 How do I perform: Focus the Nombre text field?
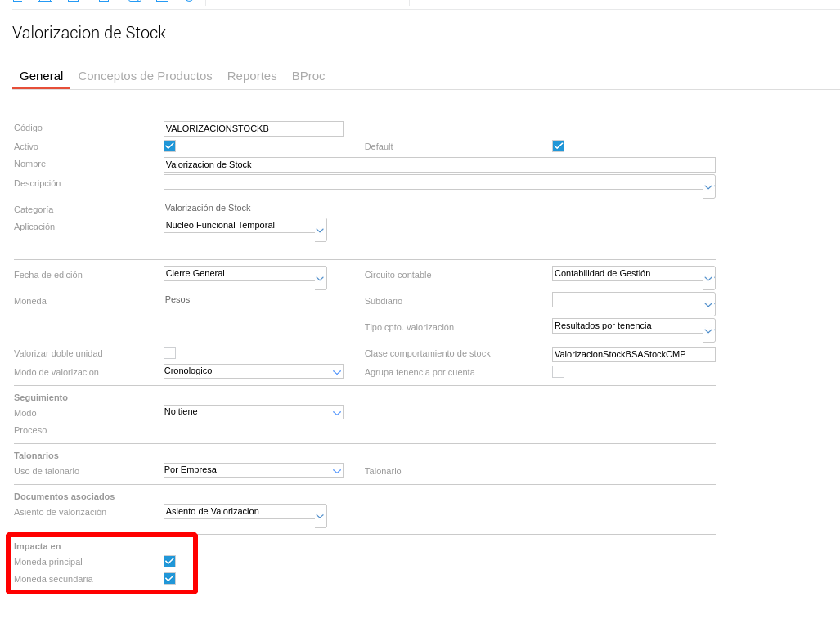[x=439, y=164]
